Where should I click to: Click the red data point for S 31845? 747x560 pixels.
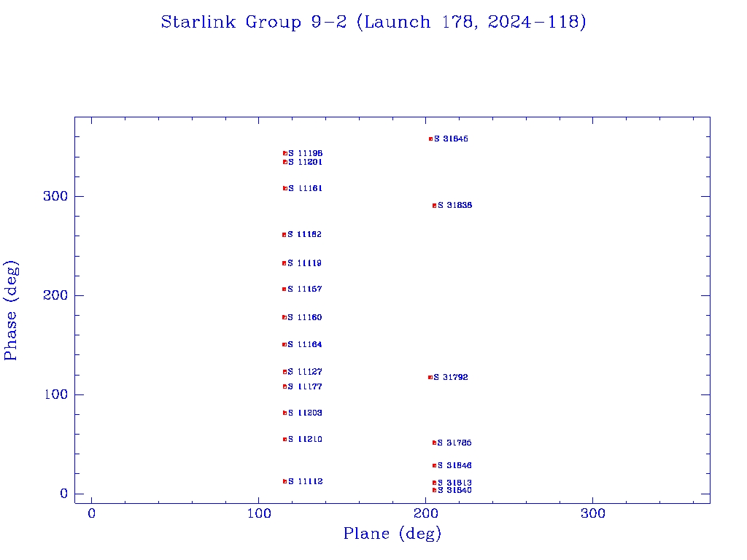click(x=430, y=139)
